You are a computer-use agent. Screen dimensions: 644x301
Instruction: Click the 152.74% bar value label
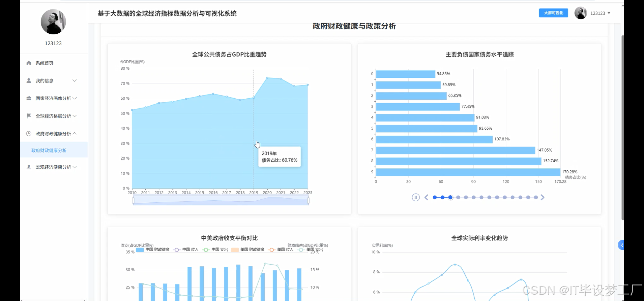click(x=551, y=161)
